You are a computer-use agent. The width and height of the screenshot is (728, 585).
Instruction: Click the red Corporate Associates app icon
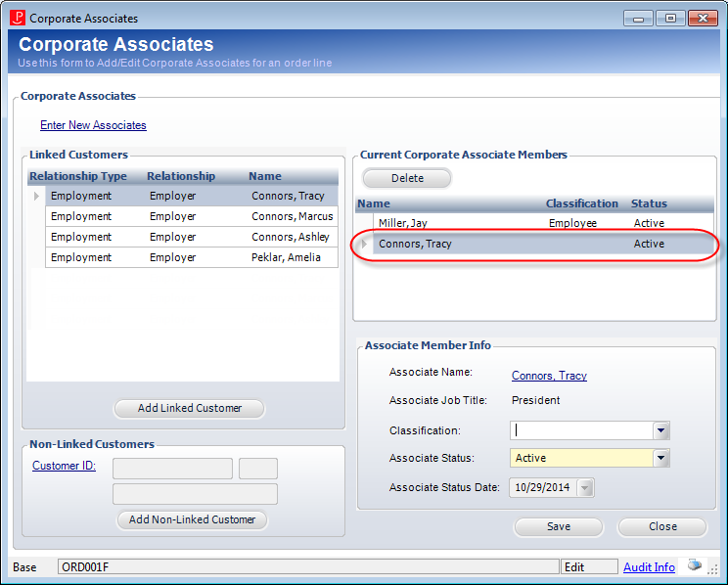click(x=18, y=18)
